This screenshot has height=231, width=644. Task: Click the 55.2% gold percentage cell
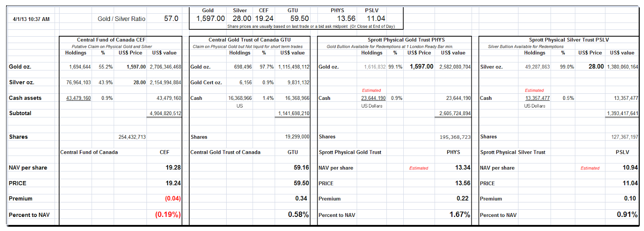coord(106,67)
